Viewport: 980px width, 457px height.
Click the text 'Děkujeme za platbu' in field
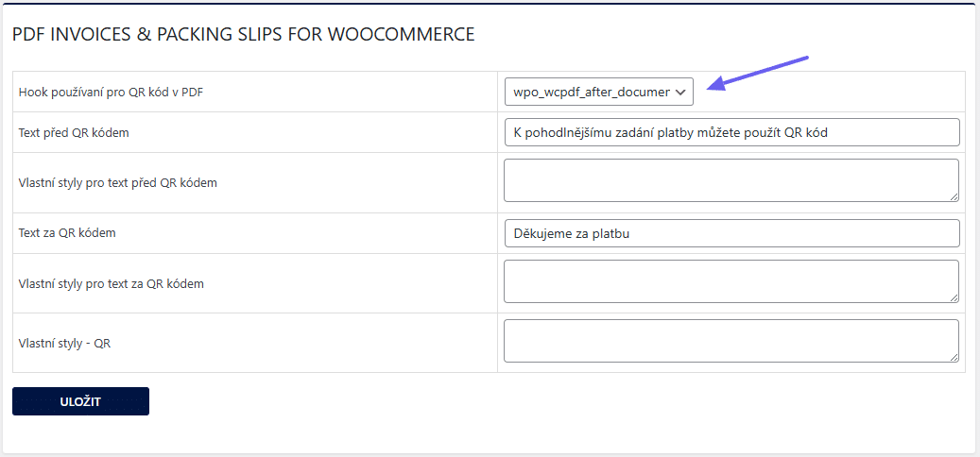pyautogui.click(x=572, y=233)
